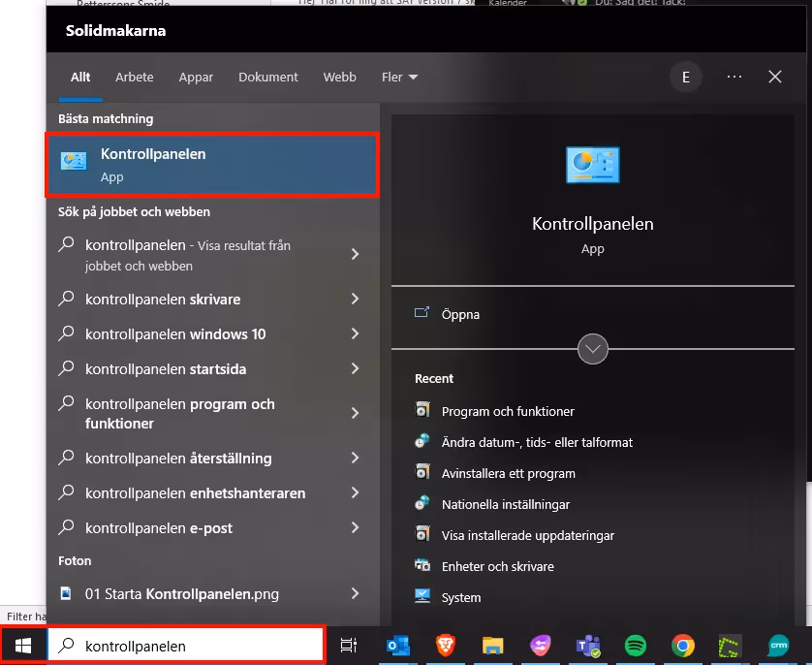Expand arrow for kontrollpanelen e-post
The width and height of the screenshot is (812, 665).
356,527
